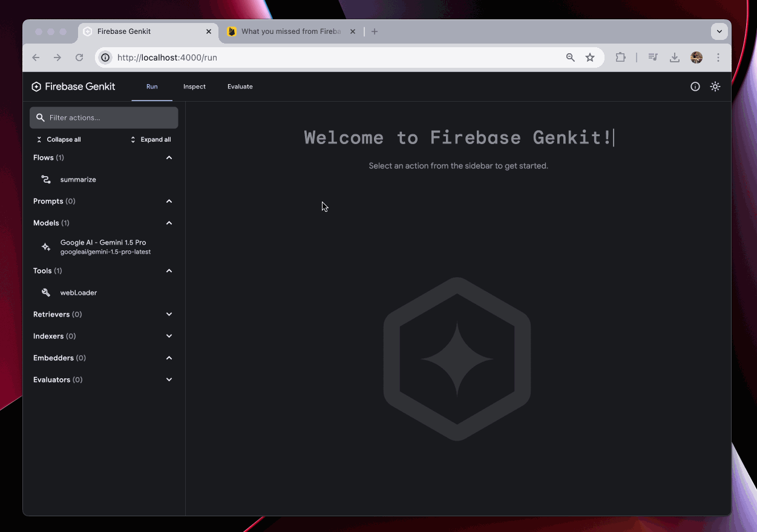The width and height of the screenshot is (757, 532).
Task: Switch to the Evaluate tab
Action: click(240, 87)
